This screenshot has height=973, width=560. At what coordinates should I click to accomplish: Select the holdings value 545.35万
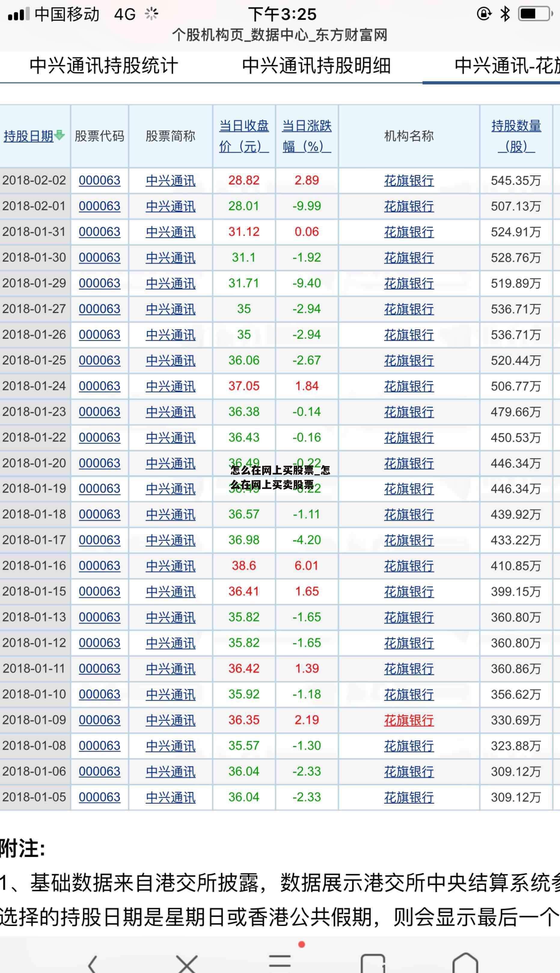tap(516, 180)
